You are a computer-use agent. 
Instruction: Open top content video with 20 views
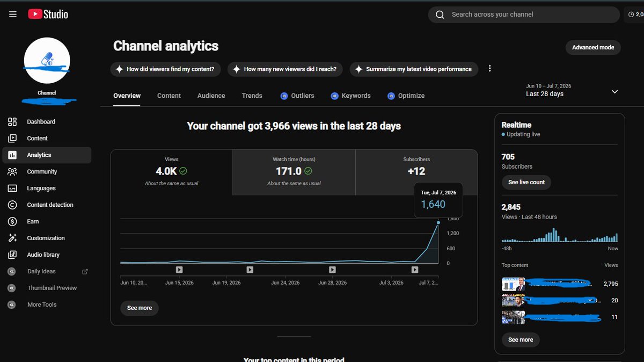click(560, 300)
